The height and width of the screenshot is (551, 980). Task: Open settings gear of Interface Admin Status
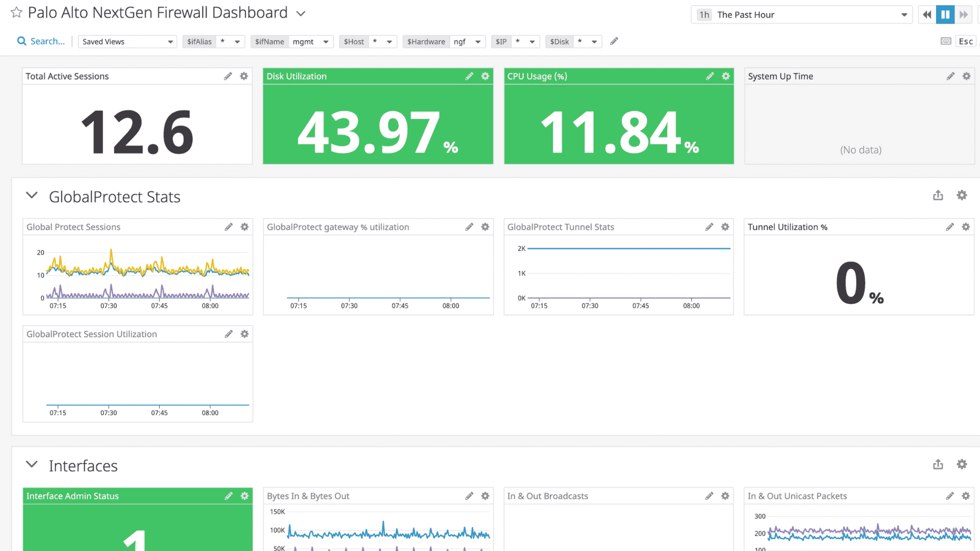click(244, 496)
